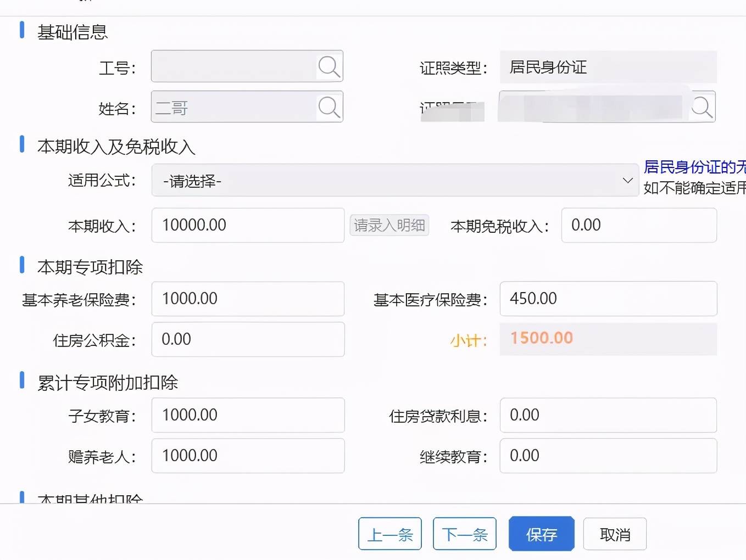Select the 赡养老人 input field
The height and width of the screenshot is (560, 746).
247,456
